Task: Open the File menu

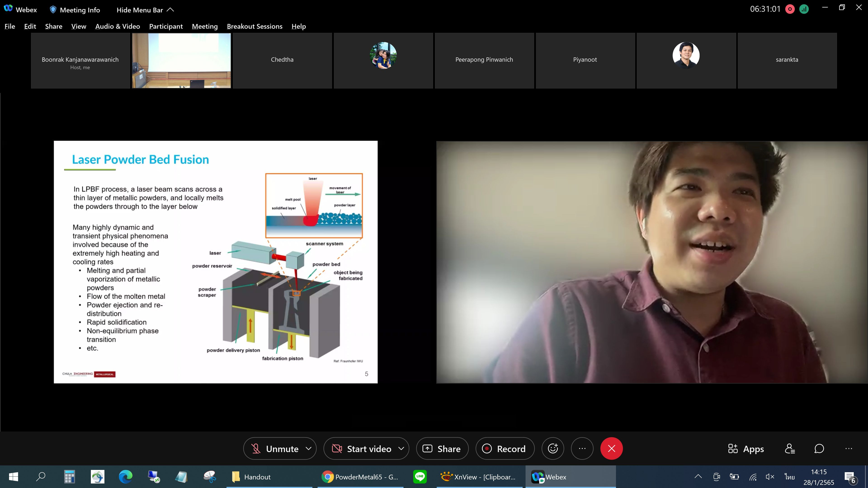Action: click(x=10, y=26)
